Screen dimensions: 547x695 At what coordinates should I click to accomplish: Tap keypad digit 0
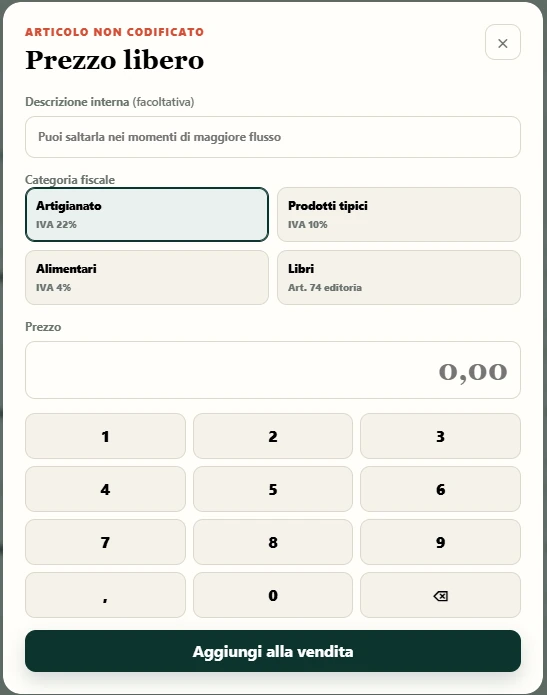coord(273,595)
